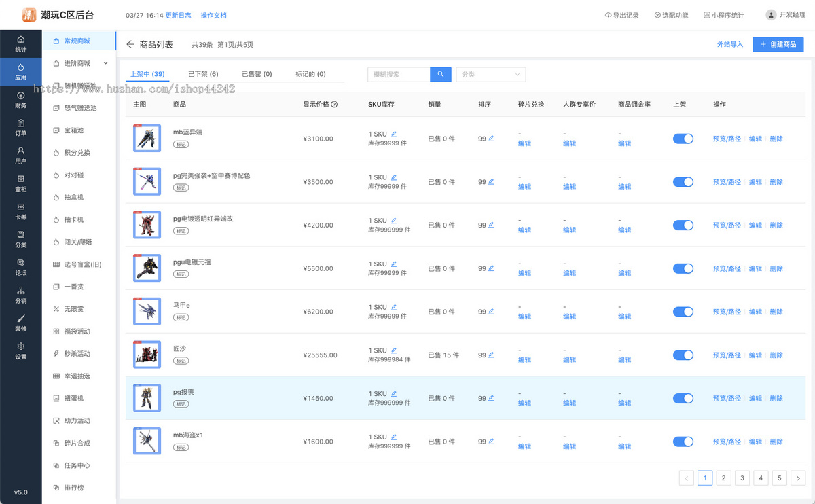The width and height of the screenshot is (815, 504).
Task: Select the 上架中 (39) tab
Action: pyautogui.click(x=148, y=74)
